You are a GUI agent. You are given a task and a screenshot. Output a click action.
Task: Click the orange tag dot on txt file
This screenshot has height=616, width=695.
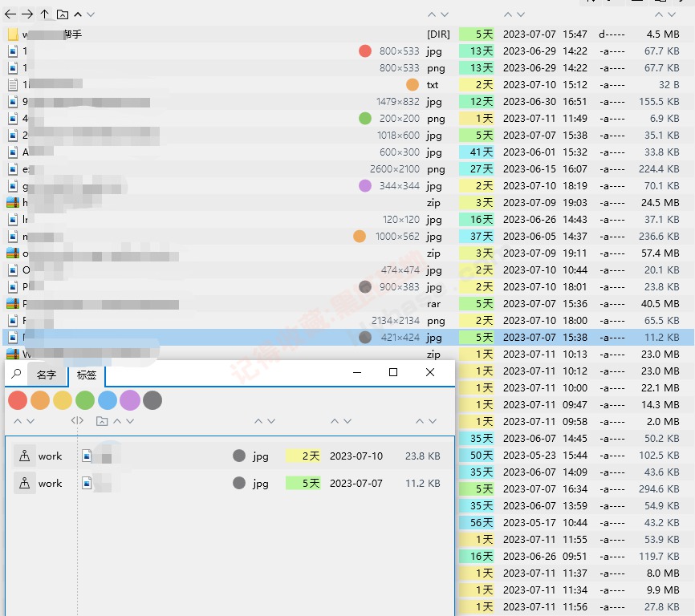(413, 84)
